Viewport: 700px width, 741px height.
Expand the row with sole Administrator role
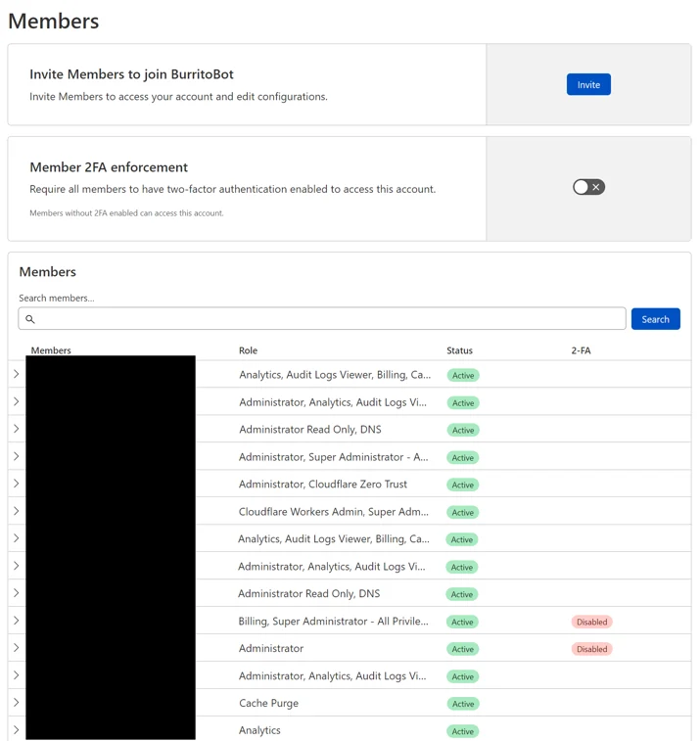(16, 648)
